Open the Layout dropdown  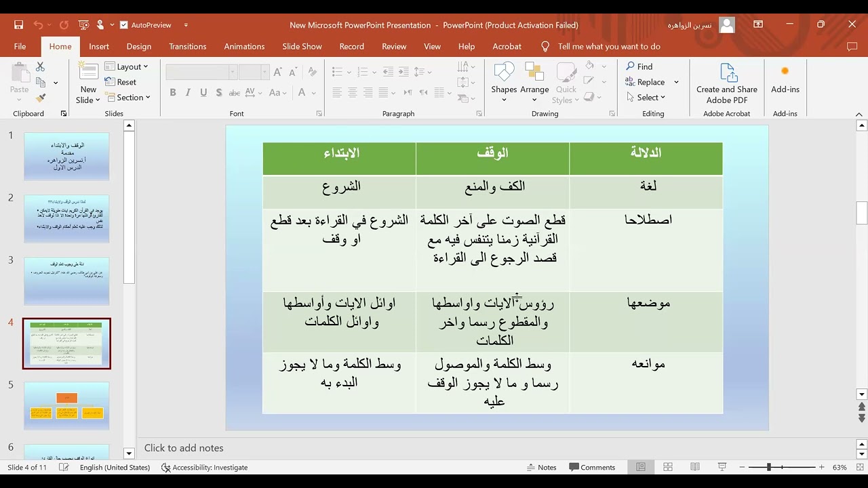pos(127,66)
